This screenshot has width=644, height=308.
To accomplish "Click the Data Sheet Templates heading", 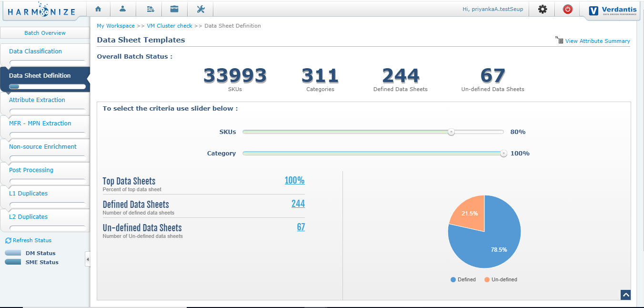I will pyautogui.click(x=141, y=40).
